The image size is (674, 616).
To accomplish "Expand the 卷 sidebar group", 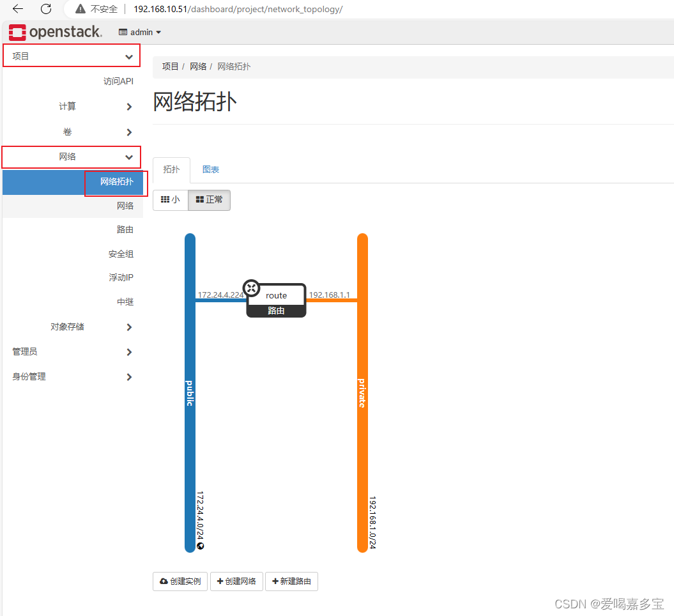I will 72,132.
